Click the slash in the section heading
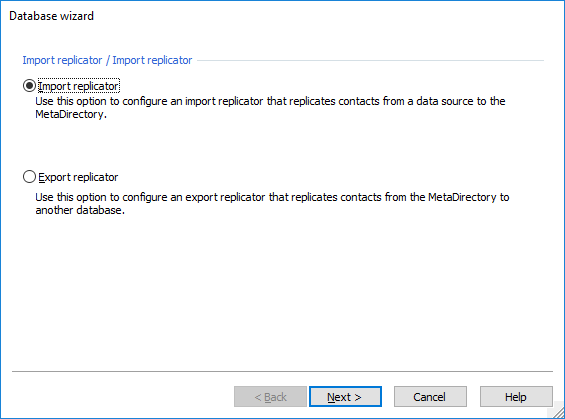 (107, 60)
